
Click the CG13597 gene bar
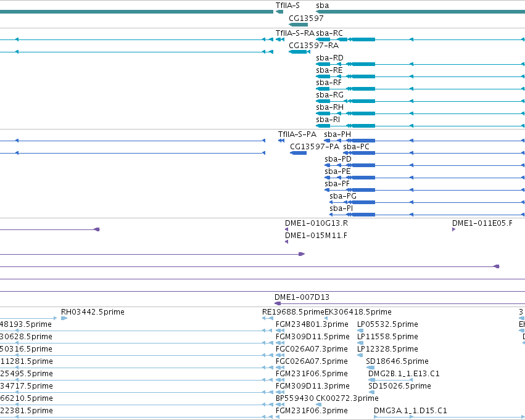(298, 25)
